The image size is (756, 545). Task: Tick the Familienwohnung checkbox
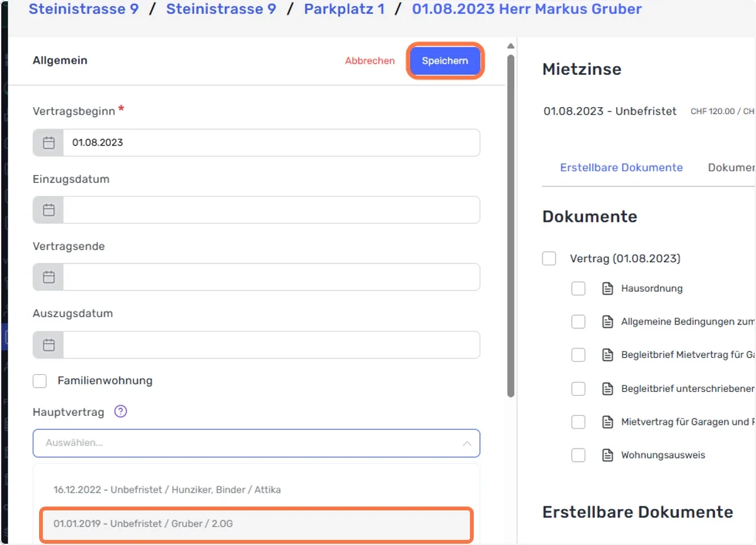[x=40, y=381]
